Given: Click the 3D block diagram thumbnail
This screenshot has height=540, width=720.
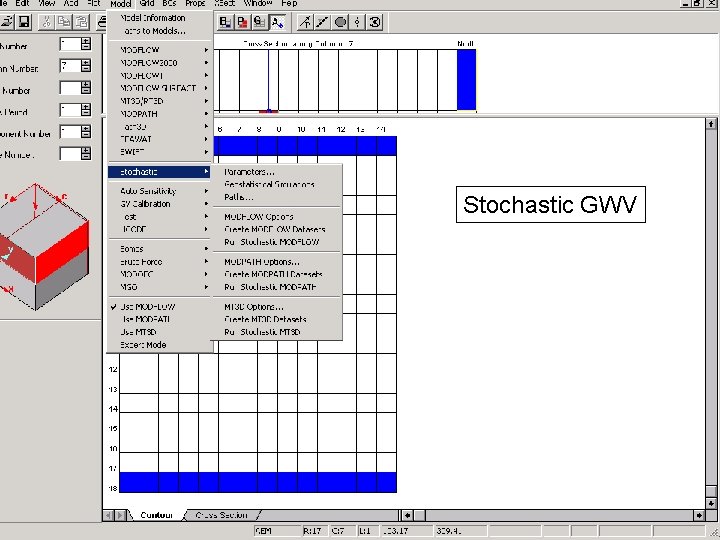Looking at the screenshot, I should (45, 247).
